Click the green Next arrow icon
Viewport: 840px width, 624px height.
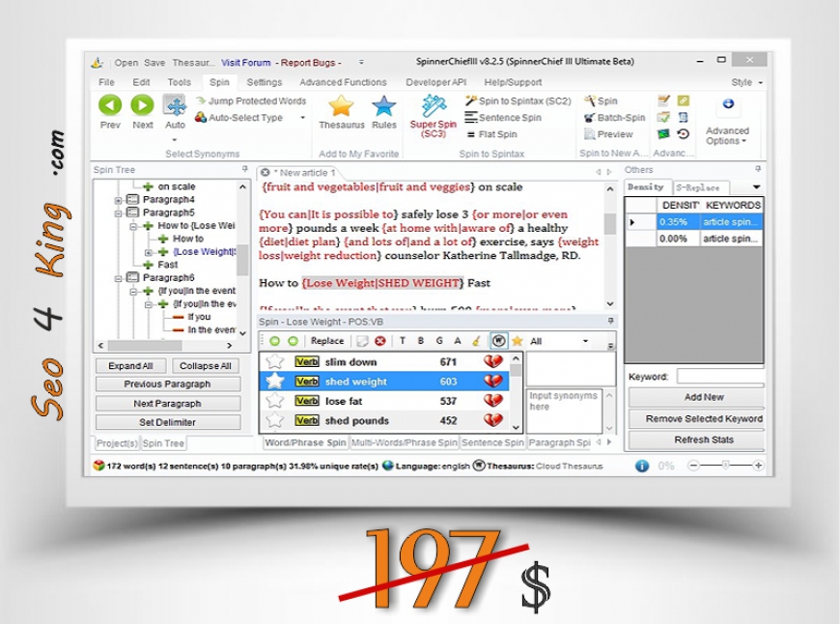143,105
